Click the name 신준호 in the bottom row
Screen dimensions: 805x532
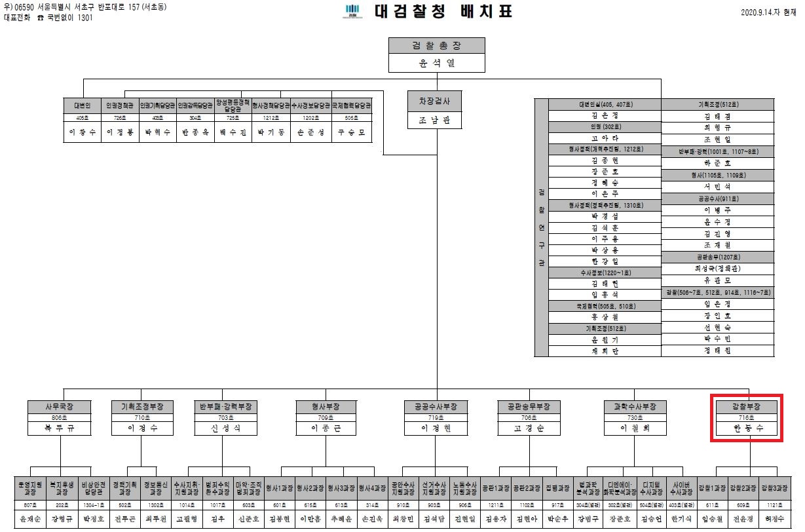248,518
